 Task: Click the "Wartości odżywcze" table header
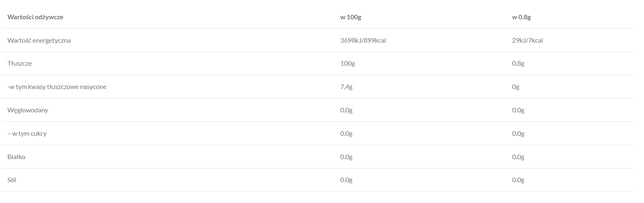35,17
